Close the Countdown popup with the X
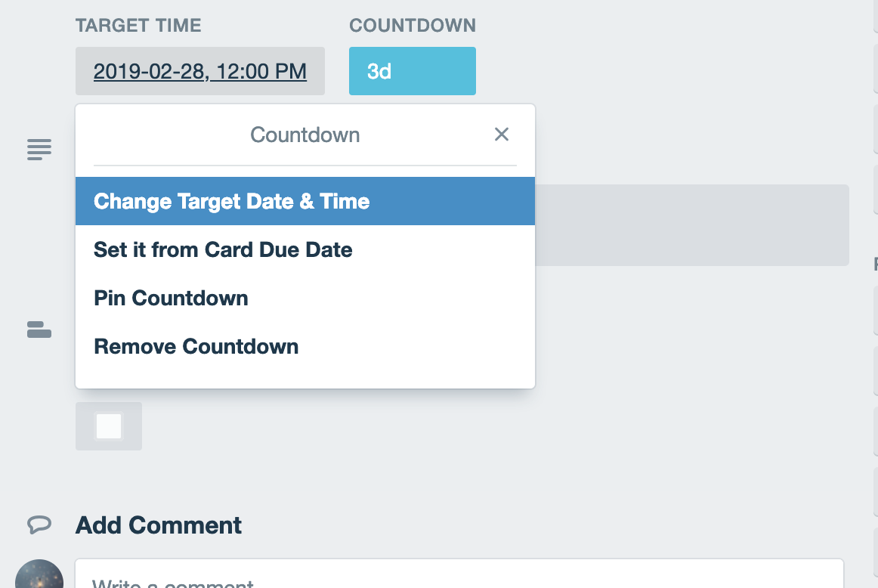878x588 pixels. coord(502,135)
